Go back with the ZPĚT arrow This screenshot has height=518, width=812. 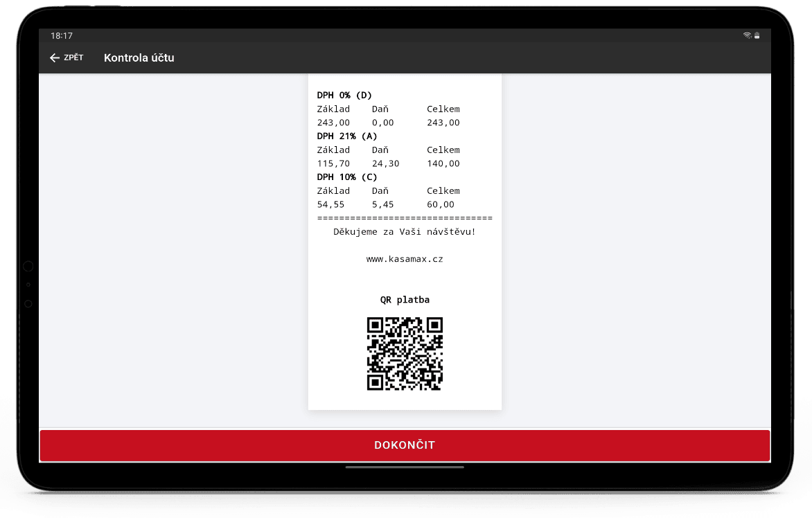tap(67, 57)
